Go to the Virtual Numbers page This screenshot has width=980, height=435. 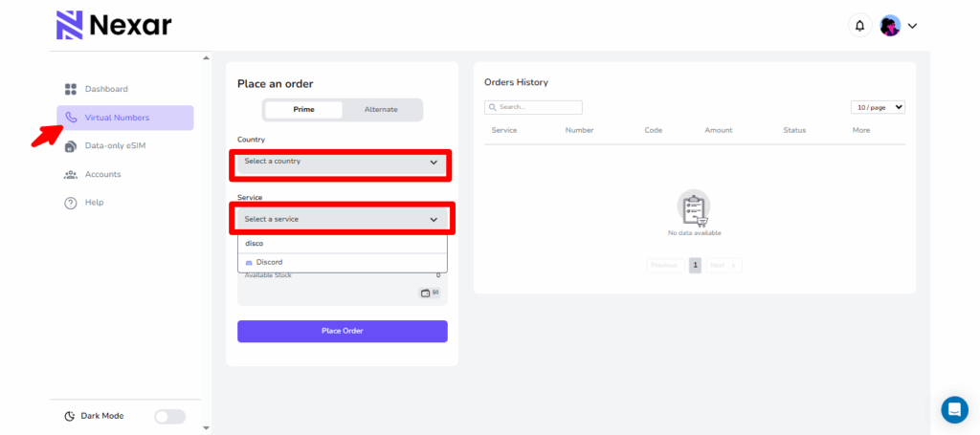click(116, 118)
